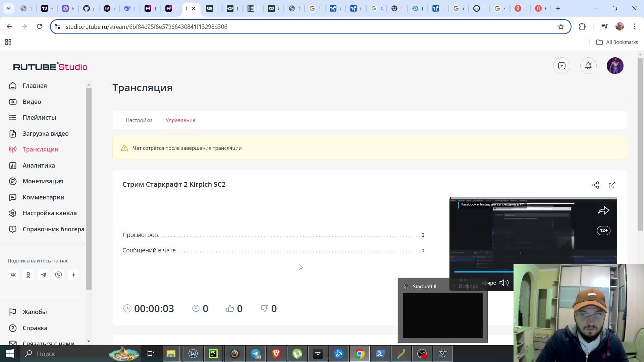This screenshot has width=644, height=362.
Task: Click the Odnoklassniki social icon
Action: (28, 275)
